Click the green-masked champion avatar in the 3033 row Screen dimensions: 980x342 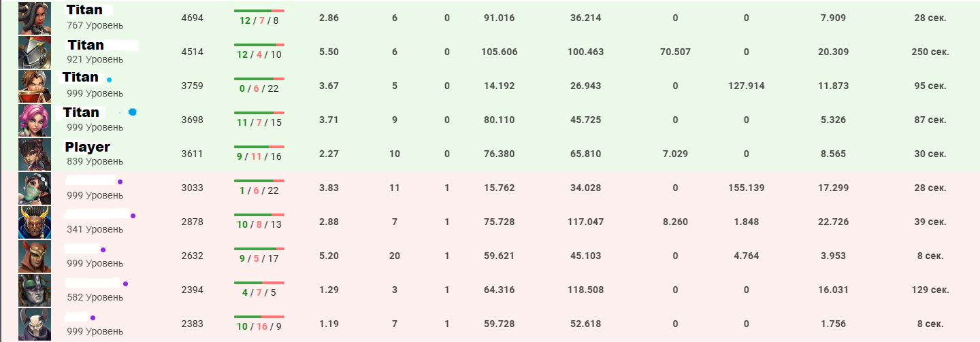coord(35,188)
